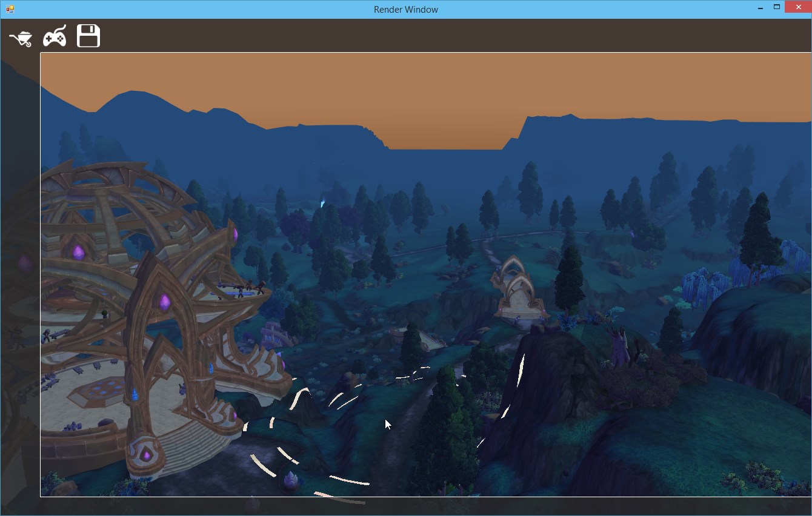Click the Render Window title text
812x516 pixels.
click(406, 10)
